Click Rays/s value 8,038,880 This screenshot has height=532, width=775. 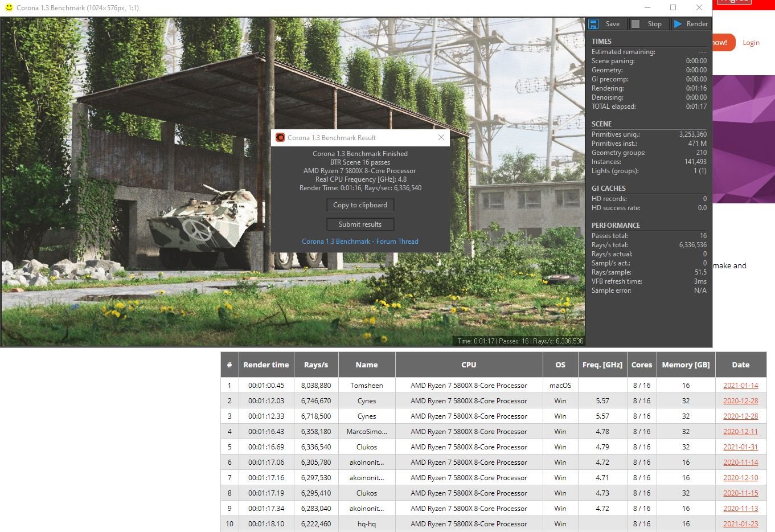[x=316, y=386]
